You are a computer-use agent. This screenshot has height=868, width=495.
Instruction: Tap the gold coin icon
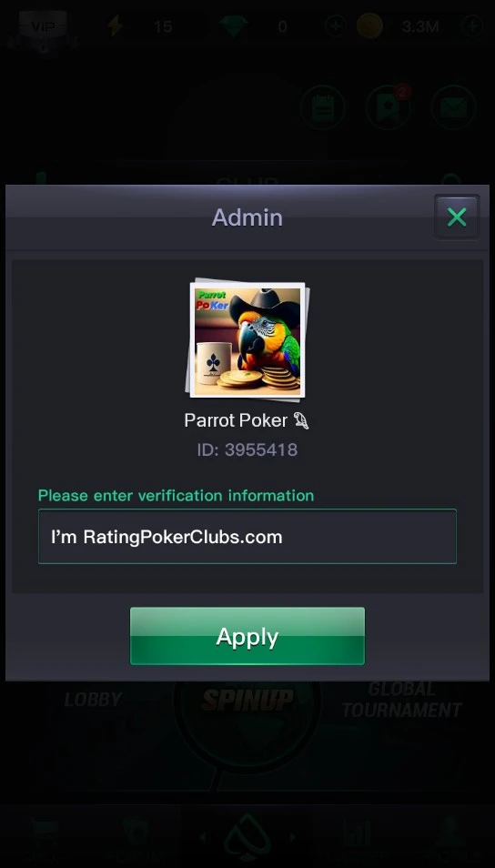click(x=369, y=26)
